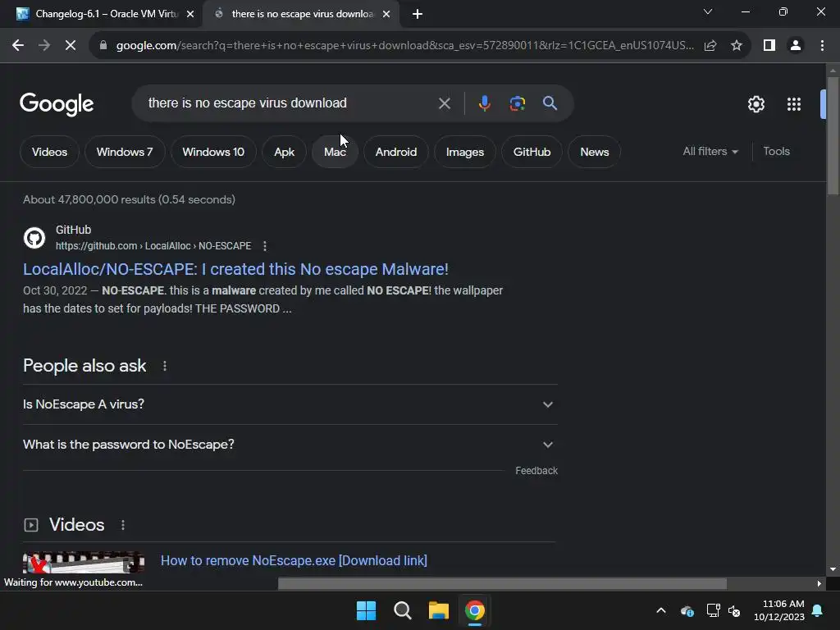Switch to Images results
Image resolution: width=840 pixels, height=630 pixels.
point(465,152)
